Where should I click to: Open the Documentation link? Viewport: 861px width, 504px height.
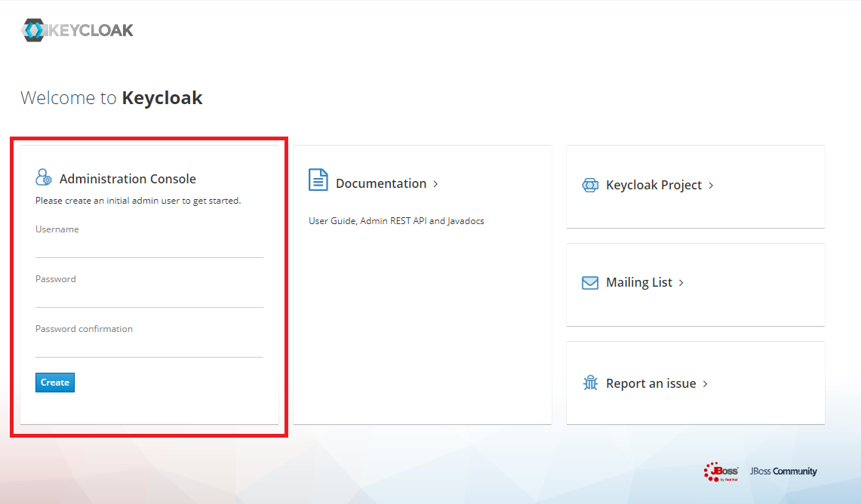[381, 183]
